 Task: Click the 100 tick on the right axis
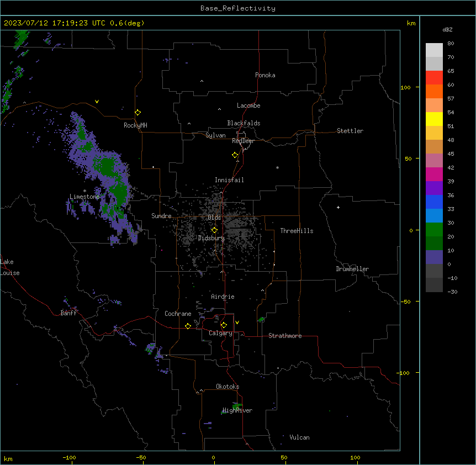[x=405, y=87]
